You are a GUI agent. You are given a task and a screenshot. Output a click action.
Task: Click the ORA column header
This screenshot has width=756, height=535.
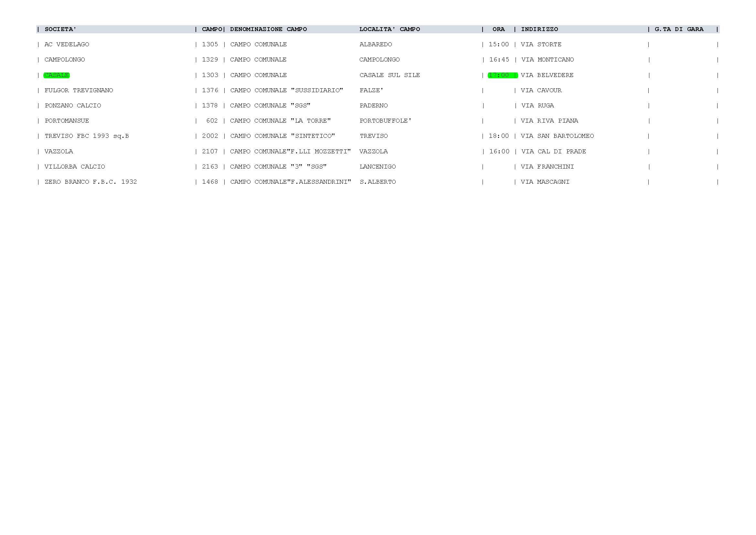tap(498, 29)
